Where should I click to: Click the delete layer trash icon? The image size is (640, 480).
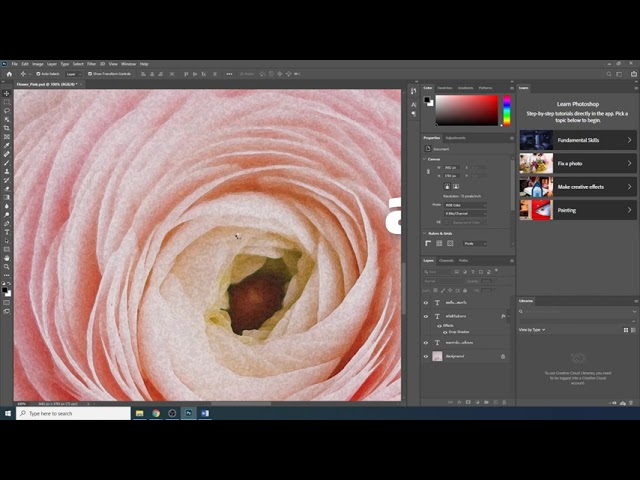(x=504, y=402)
